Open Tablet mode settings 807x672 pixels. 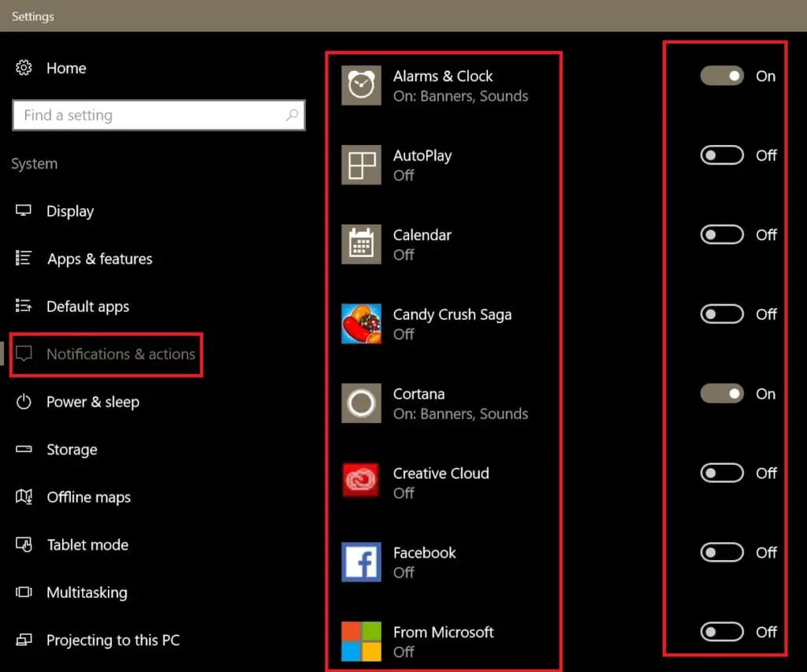pyautogui.click(x=87, y=544)
